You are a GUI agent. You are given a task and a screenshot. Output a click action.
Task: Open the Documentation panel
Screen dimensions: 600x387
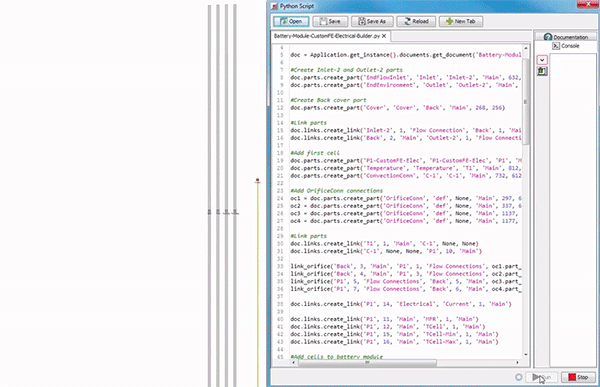(x=566, y=37)
